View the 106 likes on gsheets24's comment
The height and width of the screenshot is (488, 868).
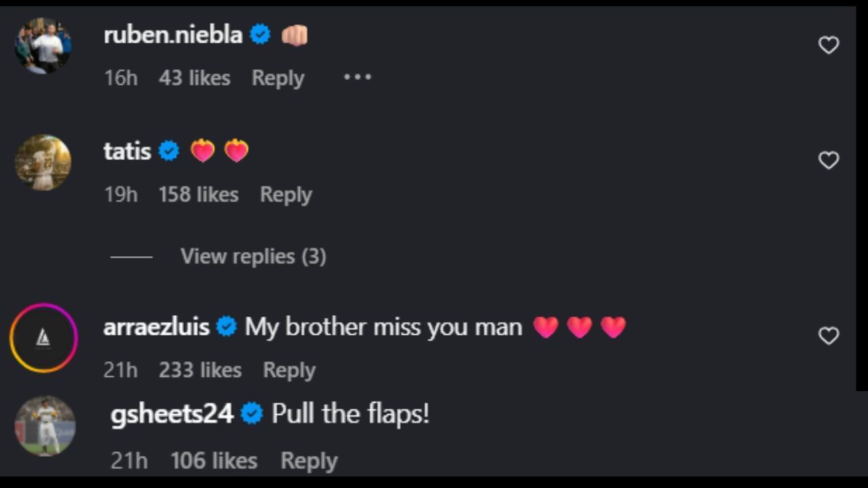(214, 461)
